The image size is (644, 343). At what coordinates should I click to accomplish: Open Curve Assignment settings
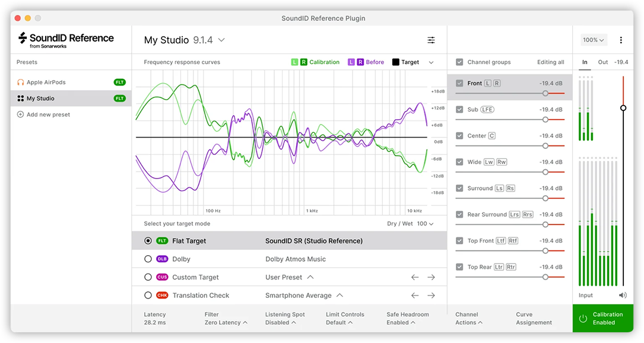[x=534, y=319]
